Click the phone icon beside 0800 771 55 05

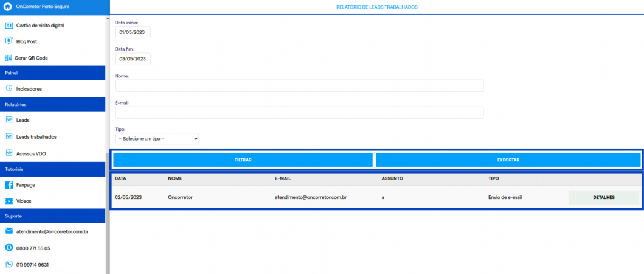pos(9,248)
